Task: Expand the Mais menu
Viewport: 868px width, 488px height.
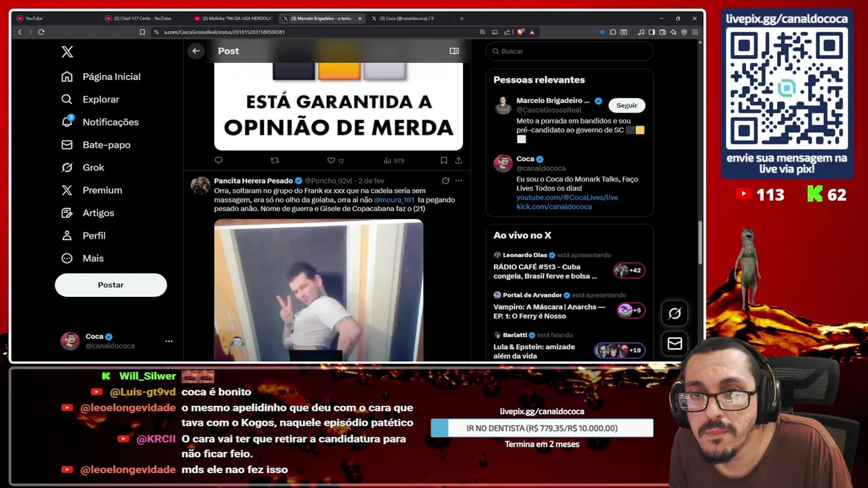Action: 82,258
